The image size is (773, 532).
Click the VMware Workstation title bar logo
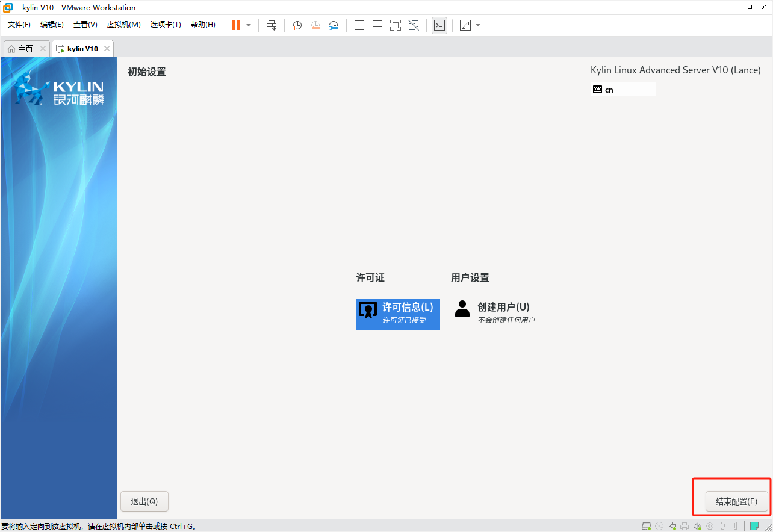8,7
